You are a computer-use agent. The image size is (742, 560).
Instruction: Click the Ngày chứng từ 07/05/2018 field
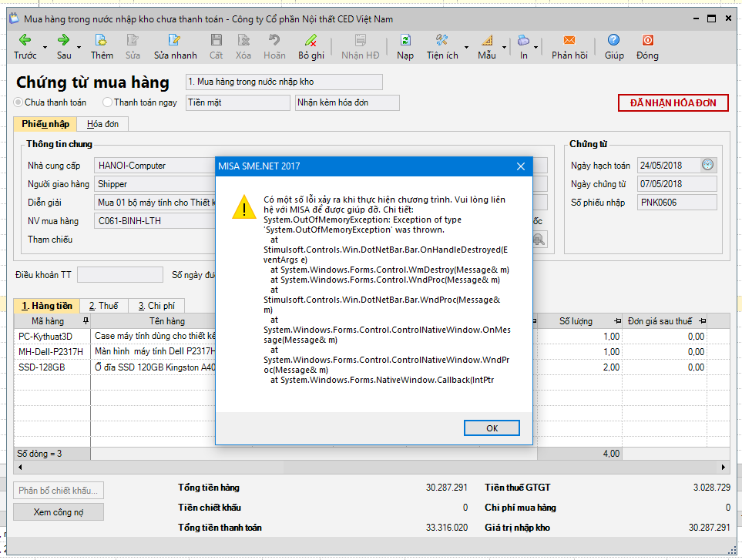(677, 184)
